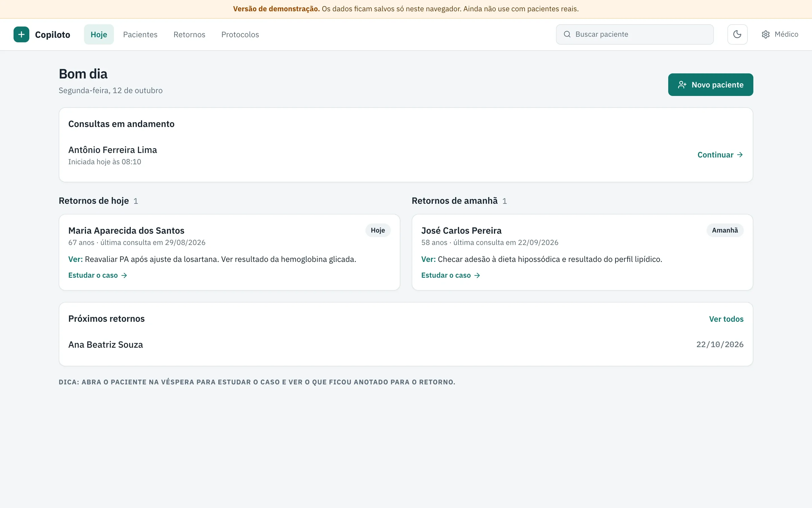
Task: Click Segunda-feira, 12 de outubro date text
Action: pyautogui.click(x=111, y=91)
